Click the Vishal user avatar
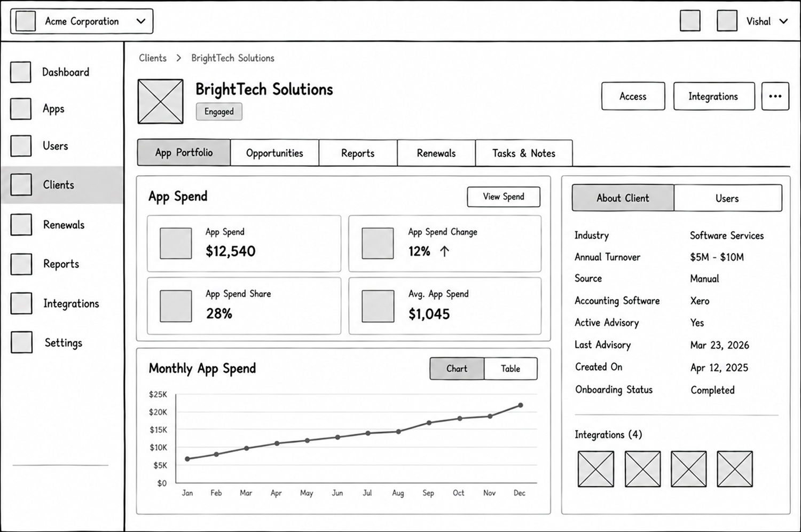 (x=727, y=21)
